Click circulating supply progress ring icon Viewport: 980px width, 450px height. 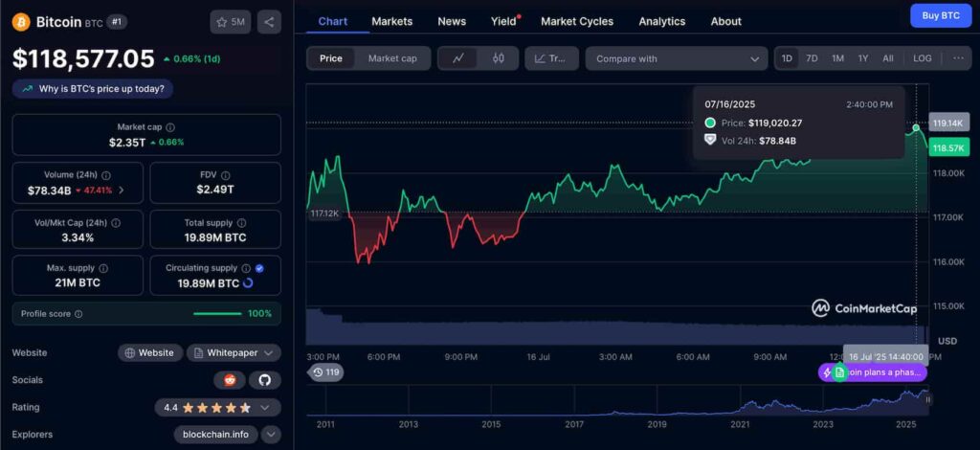click(248, 283)
